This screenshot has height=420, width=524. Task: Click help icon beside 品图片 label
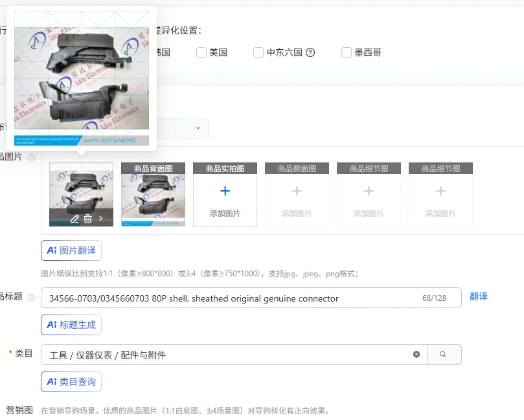[x=32, y=157]
